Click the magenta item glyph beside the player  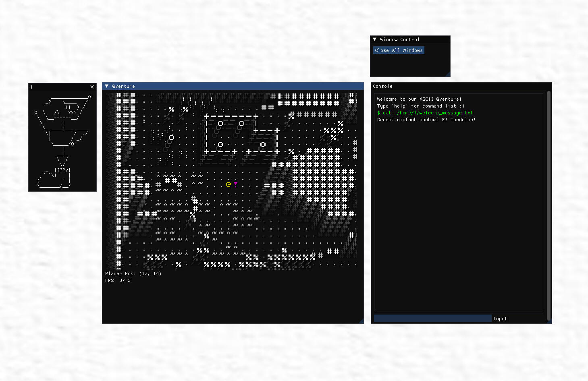click(236, 184)
